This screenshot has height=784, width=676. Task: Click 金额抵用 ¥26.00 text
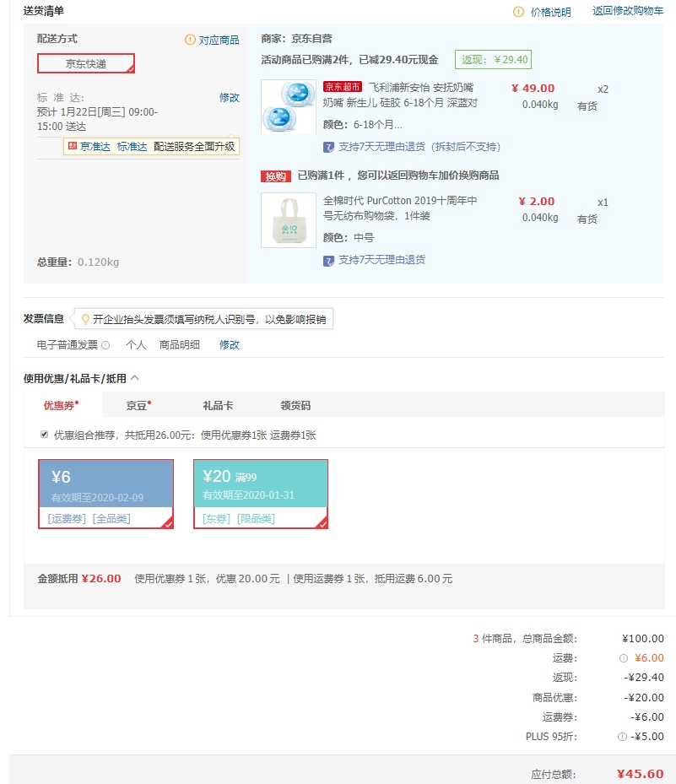pyautogui.click(x=79, y=578)
